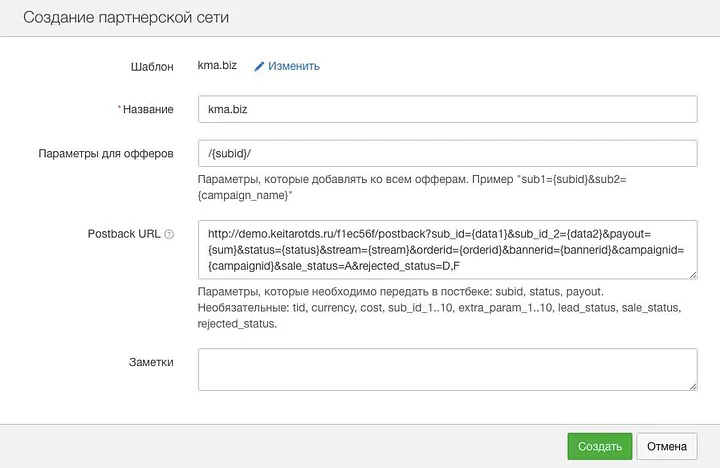Click the Заметки label
Image resolution: width=720 pixels, height=468 pixels.
click(151, 362)
